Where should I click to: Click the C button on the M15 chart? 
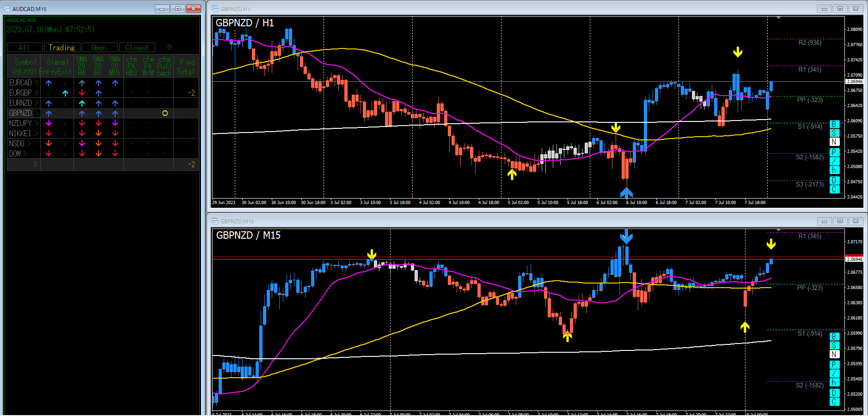coord(834,402)
